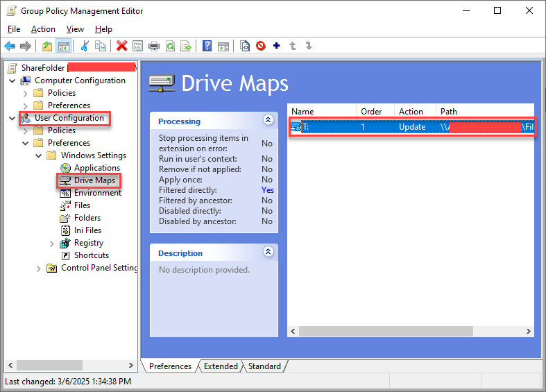This screenshot has width=546, height=392.
Task: Open the View menu
Action: [75, 29]
